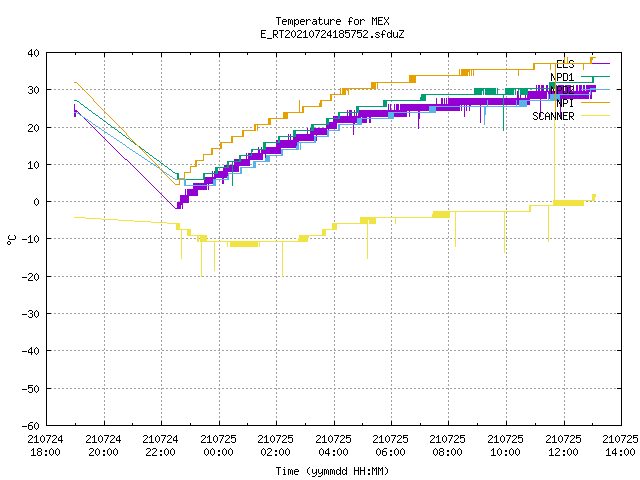
Task: Click the x-axis label 'Time (yymmdd HH:MM)'
Action: pos(332,471)
